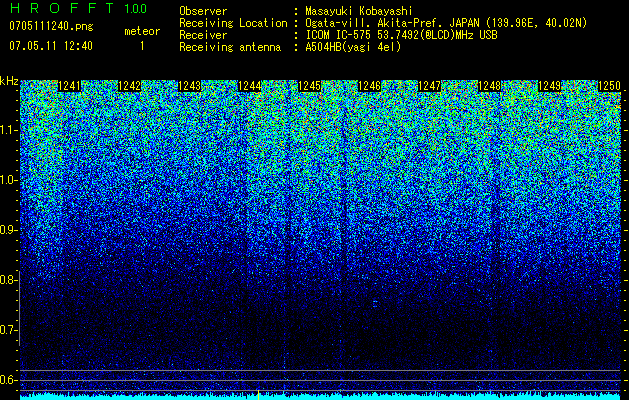Click the 1.0 frequency axis label
The image size is (629, 400).
pyautogui.click(x=8, y=181)
